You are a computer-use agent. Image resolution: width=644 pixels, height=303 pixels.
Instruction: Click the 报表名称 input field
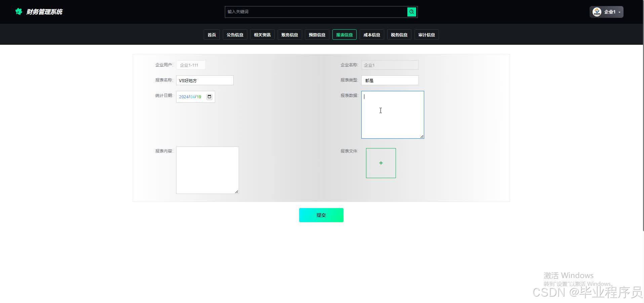pos(205,80)
